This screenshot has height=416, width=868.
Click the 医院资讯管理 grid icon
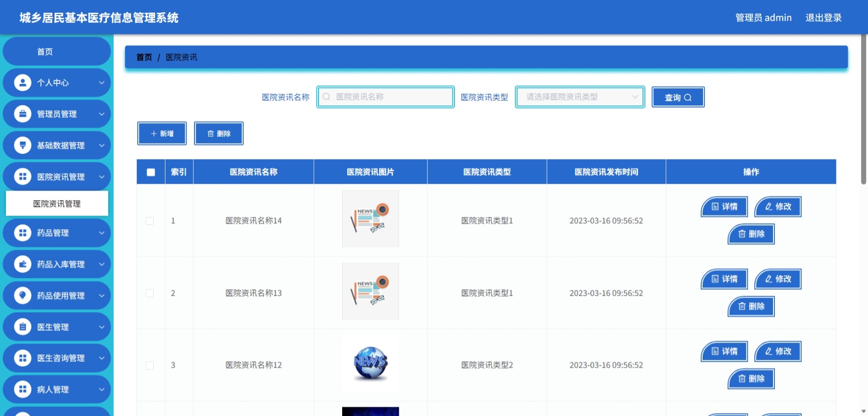[x=23, y=176]
